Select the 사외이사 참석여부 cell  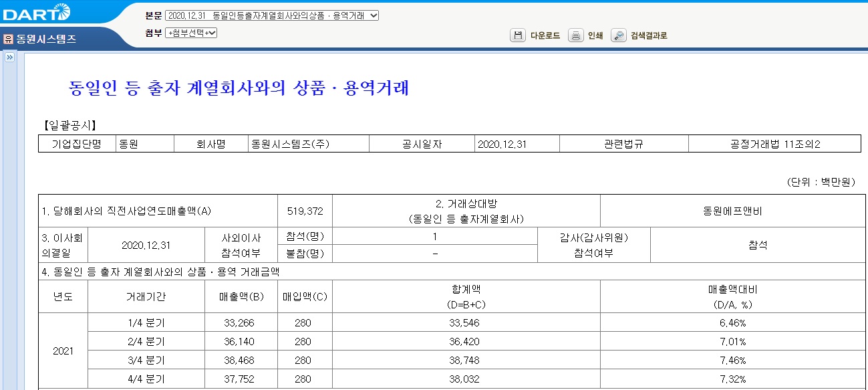coord(241,245)
